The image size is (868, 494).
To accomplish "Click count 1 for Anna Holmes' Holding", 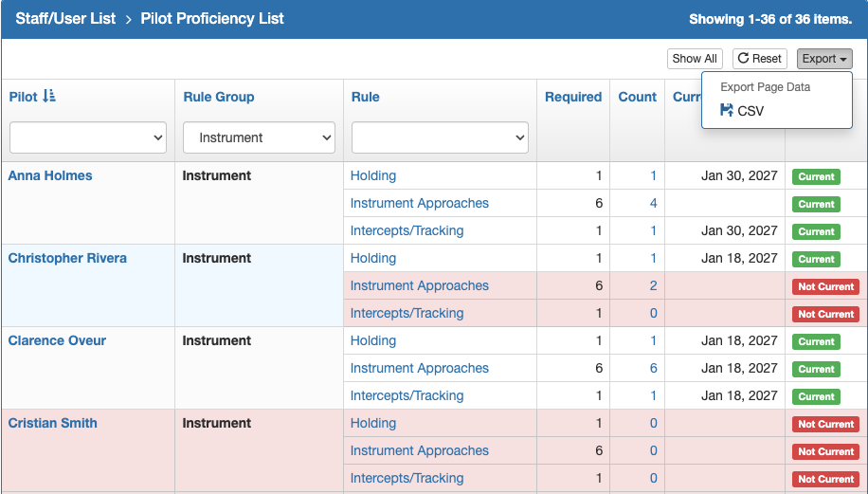I will [x=653, y=175].
